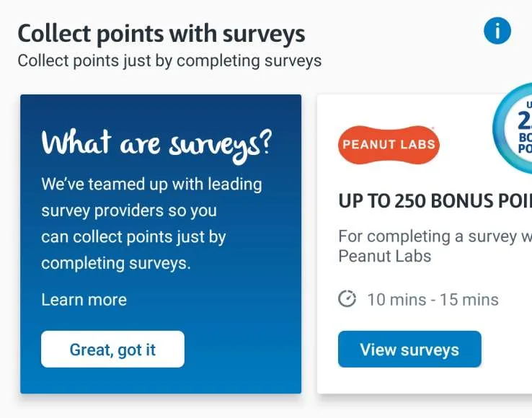Click the blue info icon
The height and width of the screenshot is (418, 532).
point(497,31)
